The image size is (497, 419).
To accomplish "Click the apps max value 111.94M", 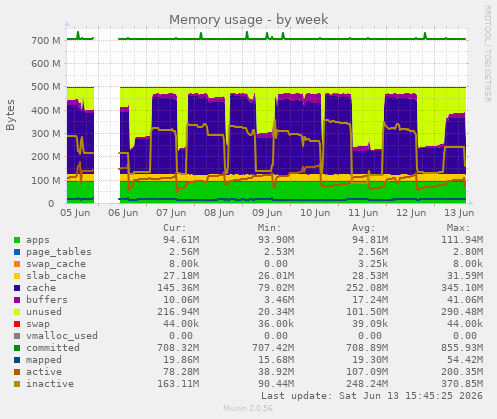I will [x=462, y=240].
